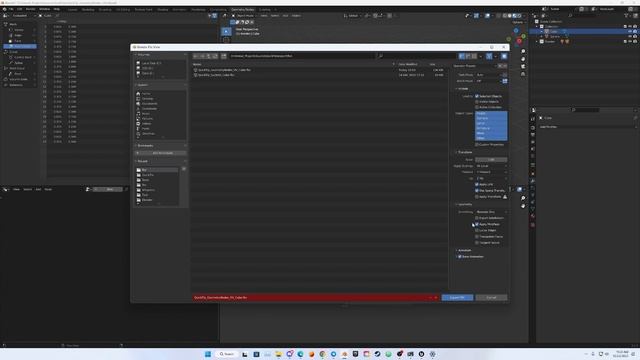Uncheck Selected Objects limit option
This screenshot has height=360, width=640.
[477, 96]
